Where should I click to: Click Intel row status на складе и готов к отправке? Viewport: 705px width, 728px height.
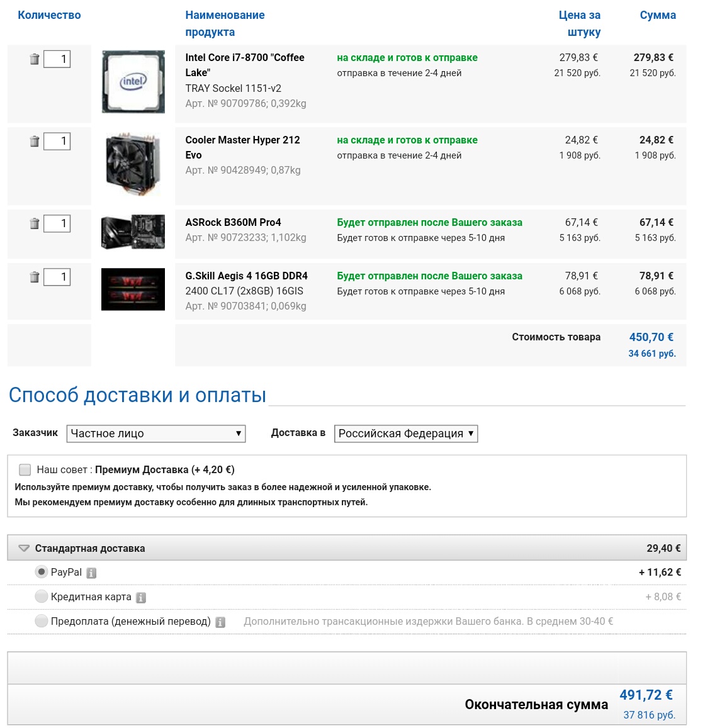407,57
